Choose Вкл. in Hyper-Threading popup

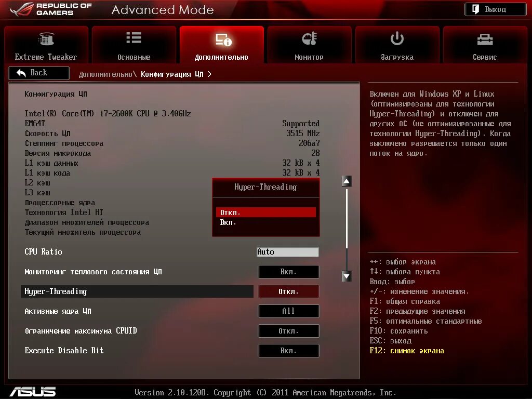point(265,222)
